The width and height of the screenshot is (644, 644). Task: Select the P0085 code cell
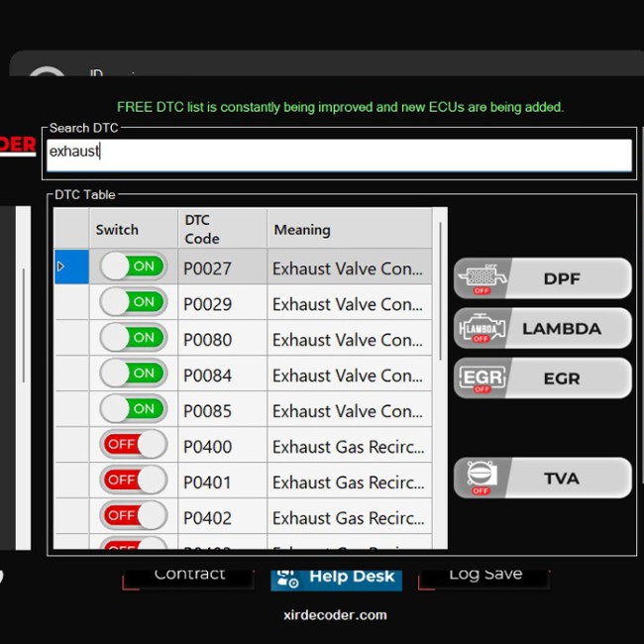point(222,409)
